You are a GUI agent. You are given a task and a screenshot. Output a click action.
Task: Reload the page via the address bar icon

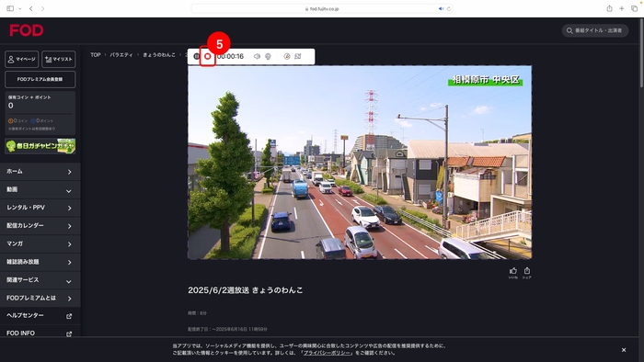click(x=449, y=8)
